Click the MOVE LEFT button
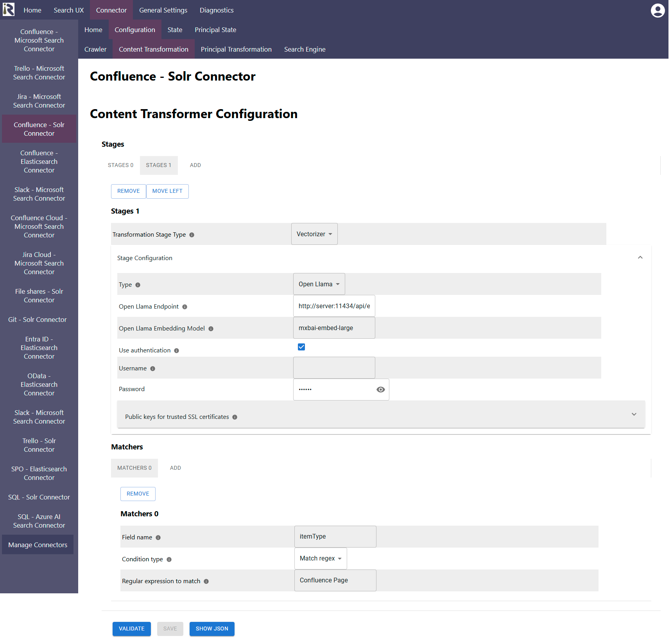 pyautogui.click(x=167, y=191)
